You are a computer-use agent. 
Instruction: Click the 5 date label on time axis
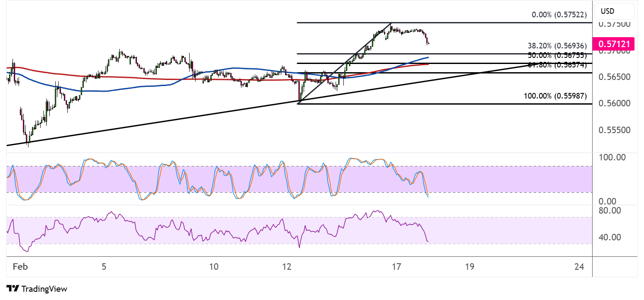click(x=104, y=267)
